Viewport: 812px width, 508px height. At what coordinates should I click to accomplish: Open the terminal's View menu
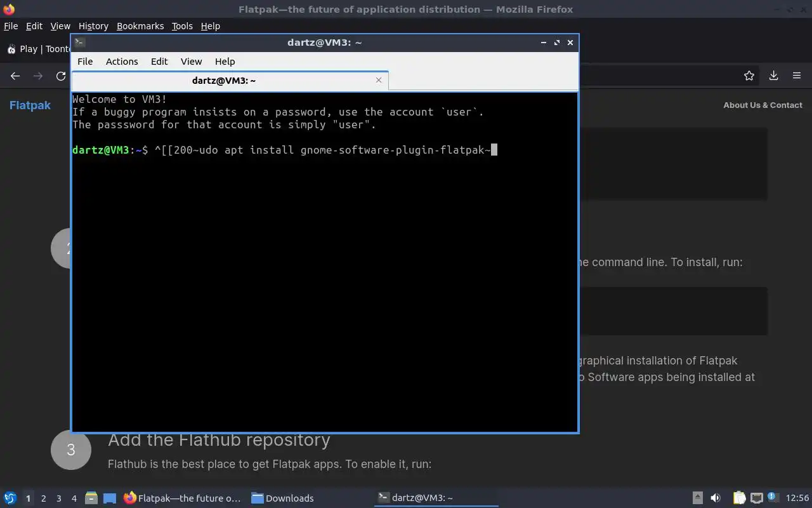coord(191,62)
